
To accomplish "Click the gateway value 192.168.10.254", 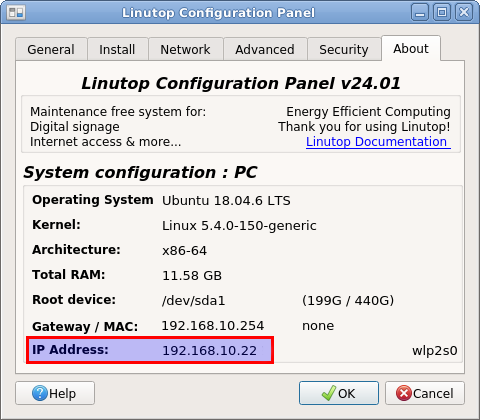I will tap(213, 326).
